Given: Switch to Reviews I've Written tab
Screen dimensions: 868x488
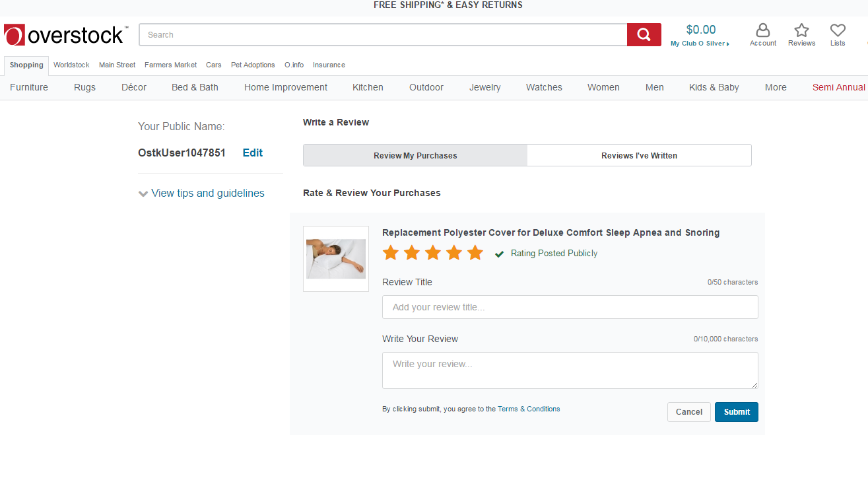Looking at the screenshot, I should (x=639, y=155).
